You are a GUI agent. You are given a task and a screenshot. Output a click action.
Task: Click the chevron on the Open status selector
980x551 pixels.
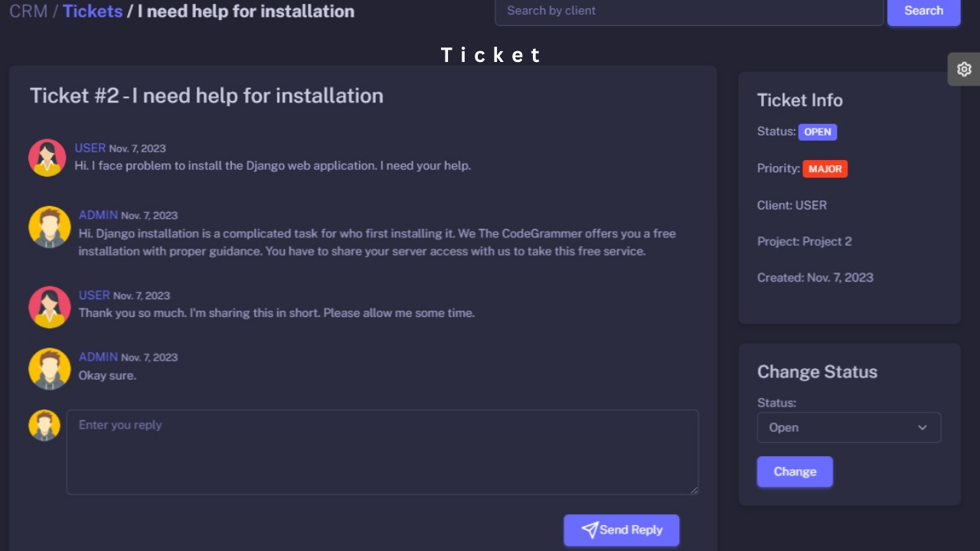click(x=923, y=428)
